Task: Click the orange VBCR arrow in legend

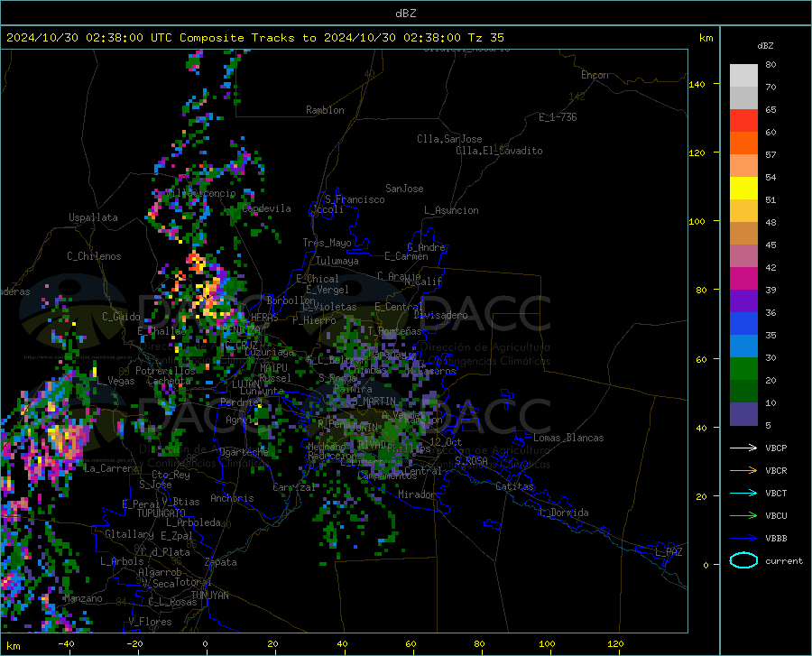Action: tap(743, 470)
